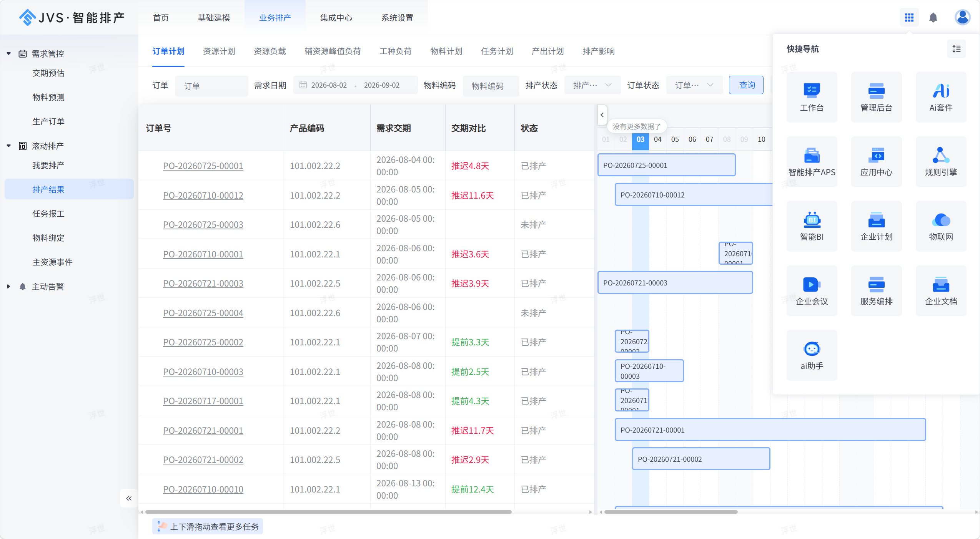980x539 pixels.
Task: Click the notification bell icon
Action: click(933, 18)
